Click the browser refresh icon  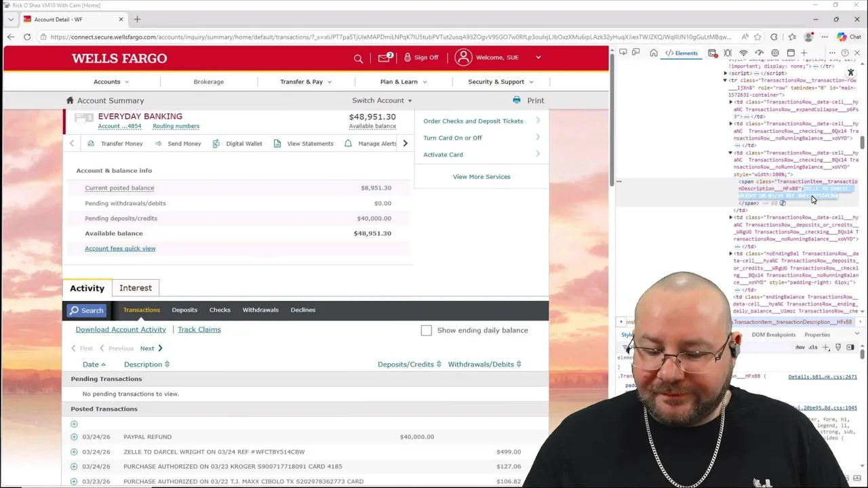[x=27, y=37]
